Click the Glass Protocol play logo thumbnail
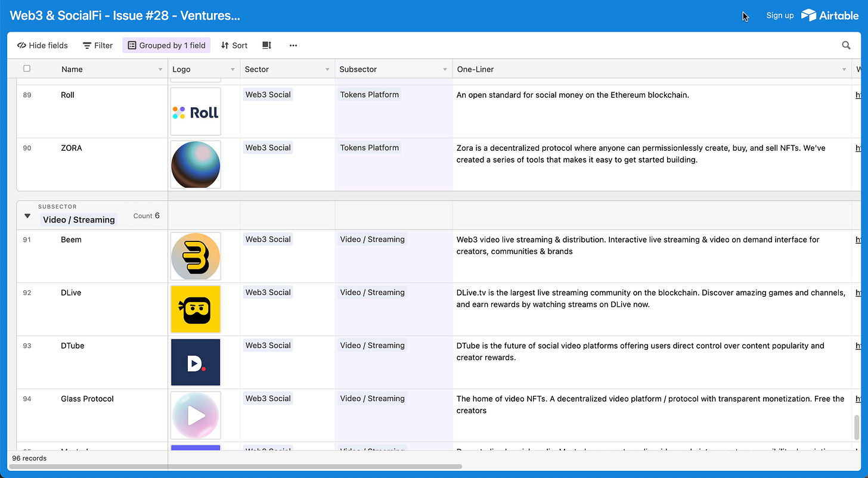The width and height of the screenshot is (868, 478). coord(196,415)
